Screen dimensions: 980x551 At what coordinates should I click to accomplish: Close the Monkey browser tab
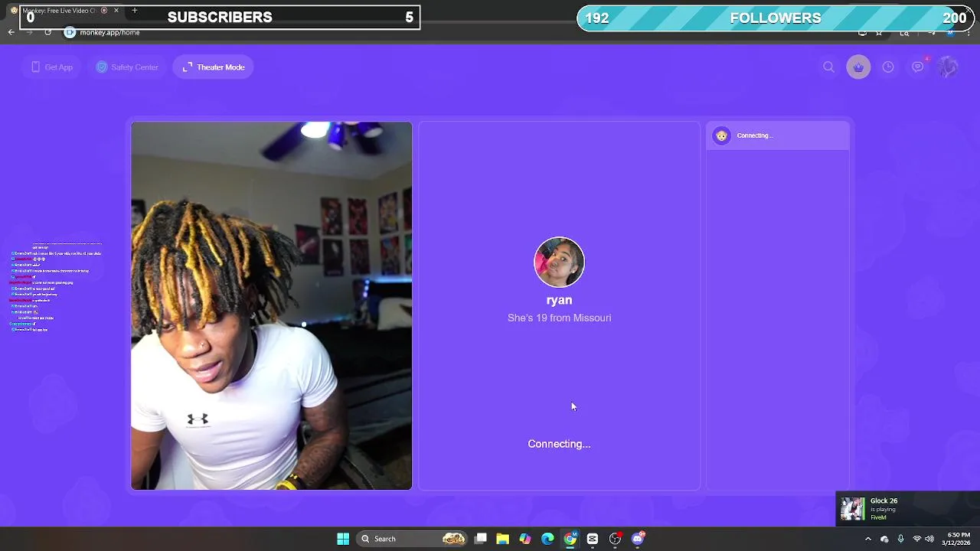(x=116, y=10)
